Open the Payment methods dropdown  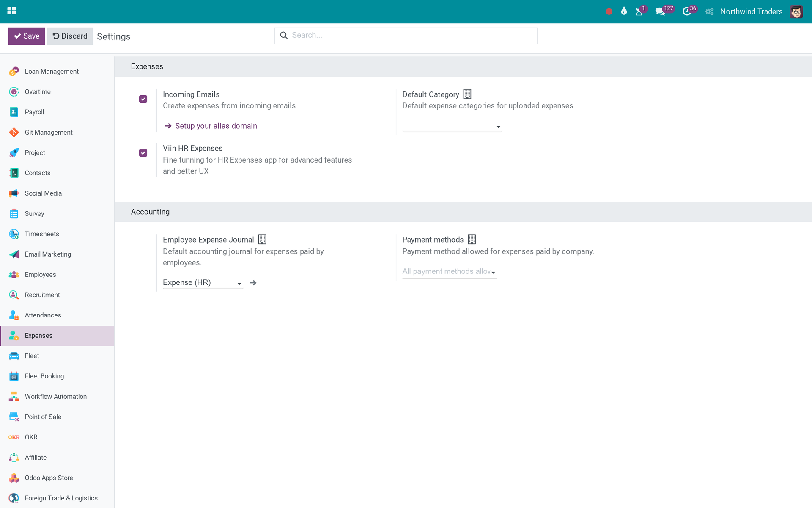point(450,271)
